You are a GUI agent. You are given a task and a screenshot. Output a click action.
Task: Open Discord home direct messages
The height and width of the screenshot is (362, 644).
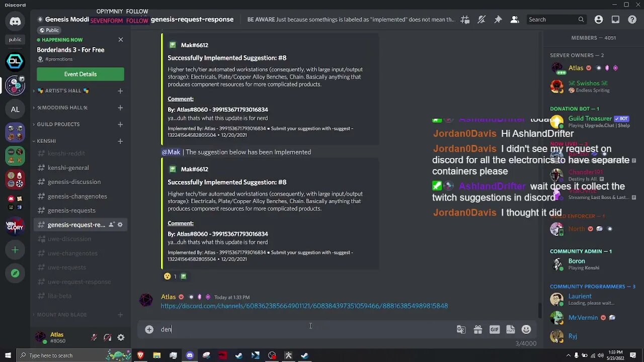tap(15, 21)
